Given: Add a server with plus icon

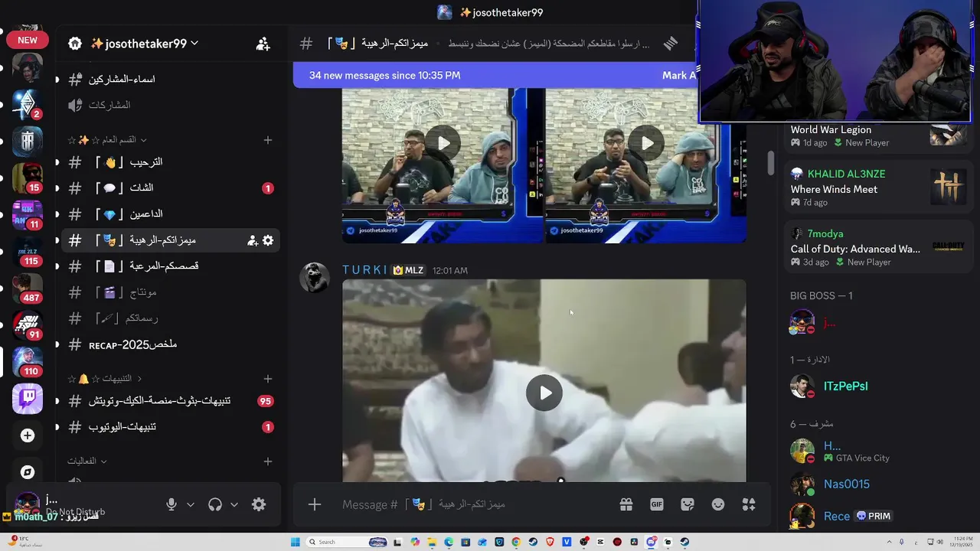Looking at the screenshot, I should [x=28, y=435].
